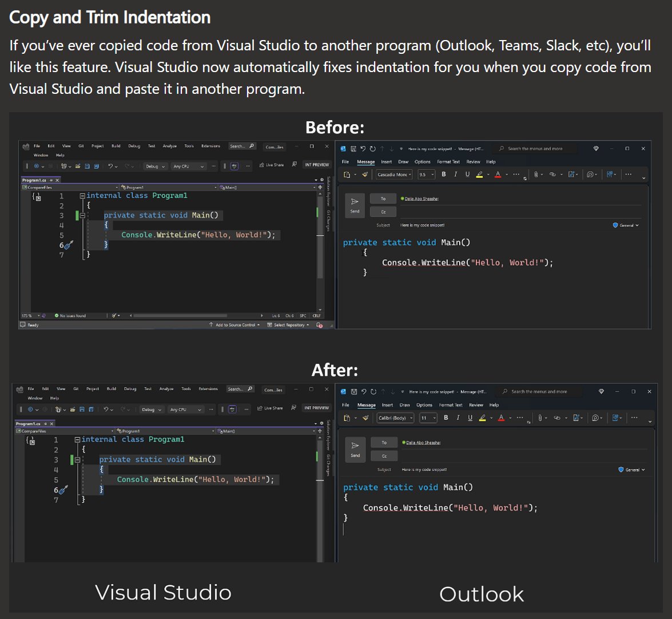Select Format Painter brush in Before Outlook ribbon
672x619 pixels.
(365, 174)
